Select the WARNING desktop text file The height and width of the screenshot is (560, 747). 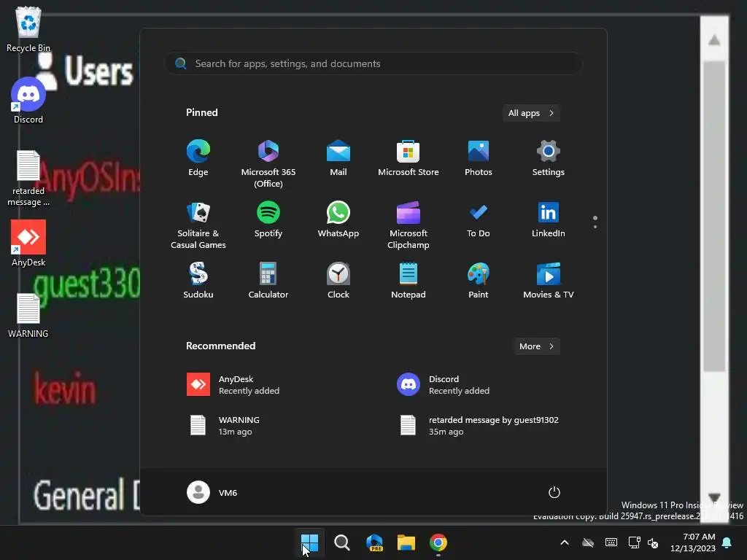28,315
